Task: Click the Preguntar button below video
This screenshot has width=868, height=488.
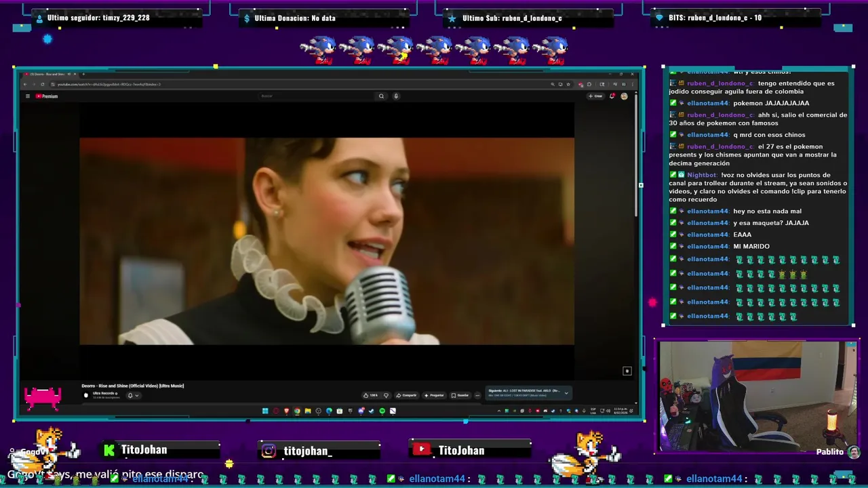Action: tap(434, 395)
